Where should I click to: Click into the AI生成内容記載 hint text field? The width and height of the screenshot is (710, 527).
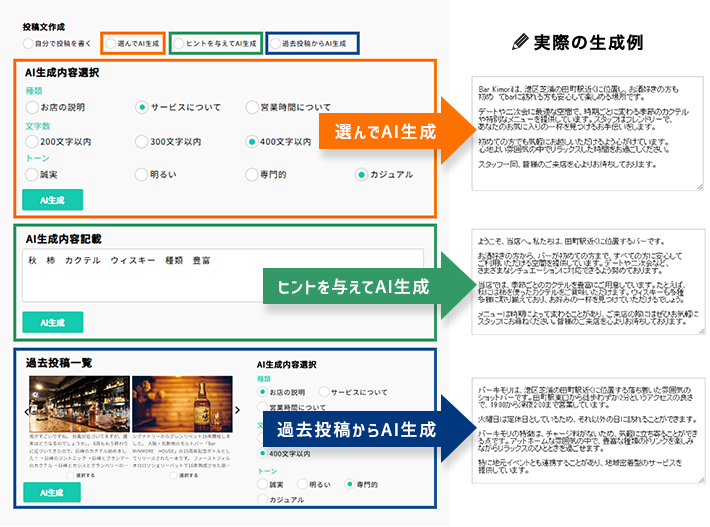[x=223, y=275]
